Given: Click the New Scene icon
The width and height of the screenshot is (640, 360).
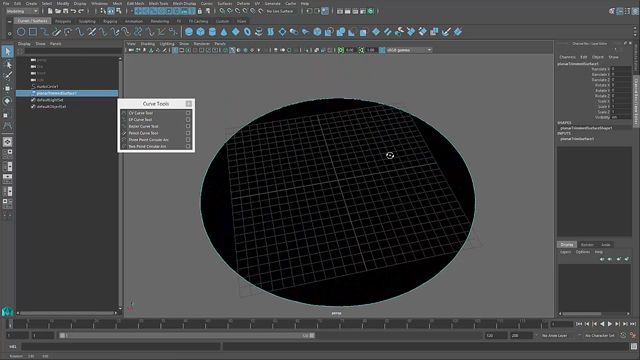Looking at the screenshot, I should pyautogui.click(x=50, y=11).
